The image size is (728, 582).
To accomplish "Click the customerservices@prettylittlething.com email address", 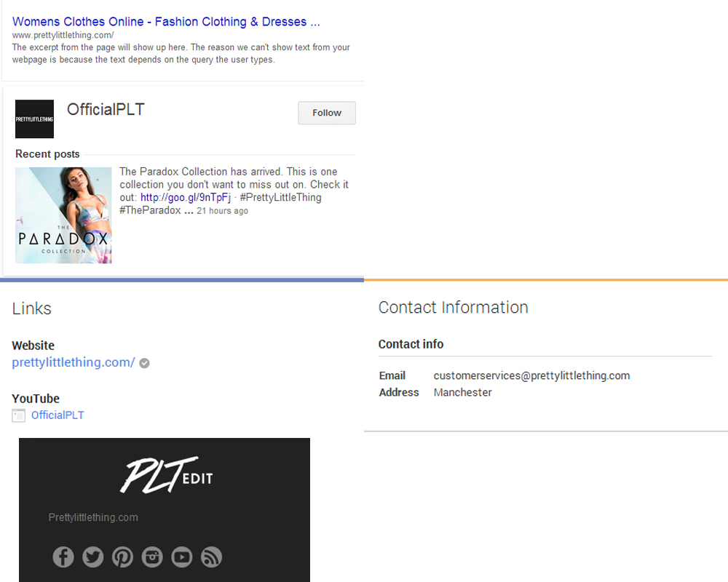I will (x=531, y=375).
